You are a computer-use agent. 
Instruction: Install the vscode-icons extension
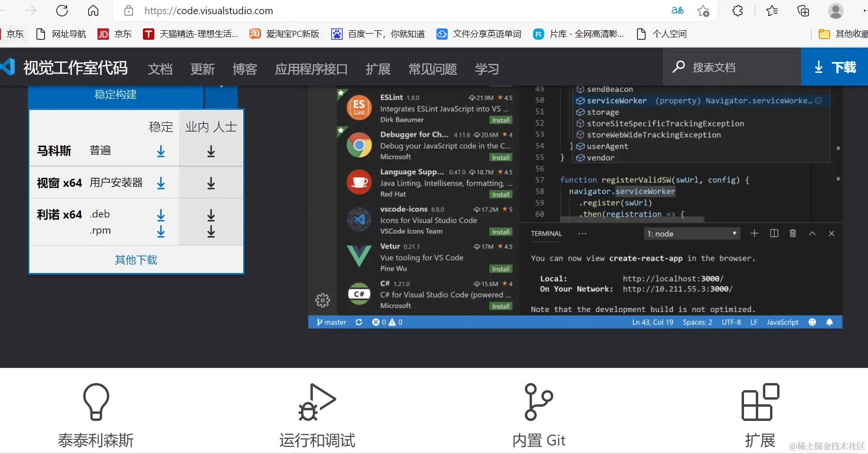(501, 232)
